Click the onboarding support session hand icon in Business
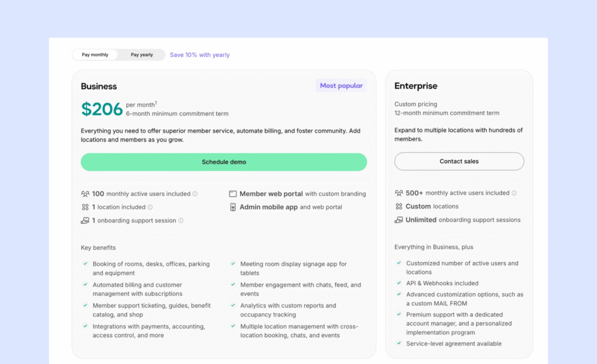The height and width of the screenshot is (364, 597). coord(85,221)
